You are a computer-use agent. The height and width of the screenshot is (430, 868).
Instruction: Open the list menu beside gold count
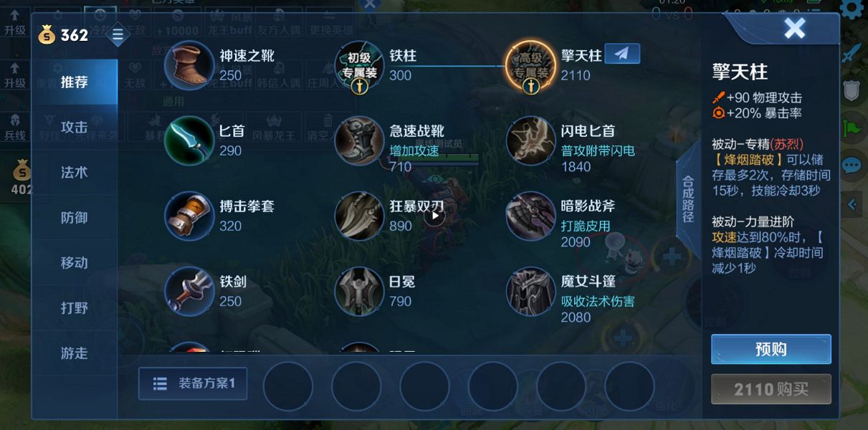[118, 34]
